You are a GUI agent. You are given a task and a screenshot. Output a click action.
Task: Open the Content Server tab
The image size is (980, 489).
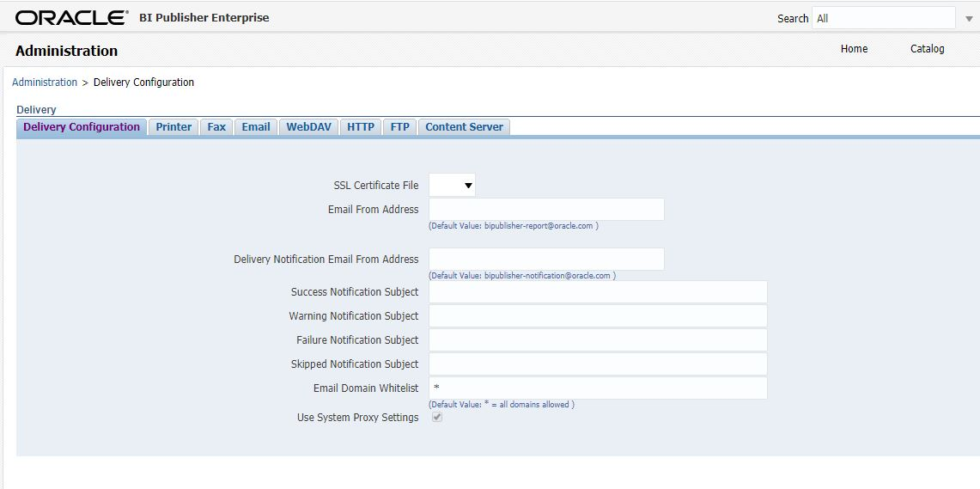tap(465, 127)
